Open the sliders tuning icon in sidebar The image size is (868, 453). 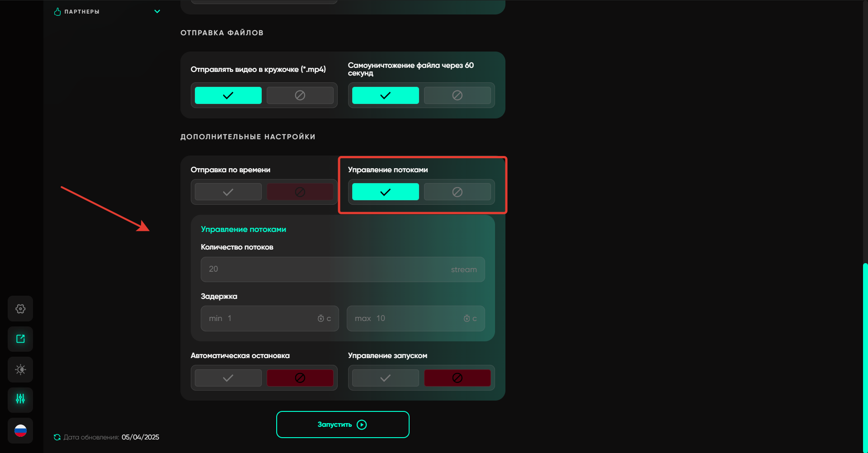20,399
